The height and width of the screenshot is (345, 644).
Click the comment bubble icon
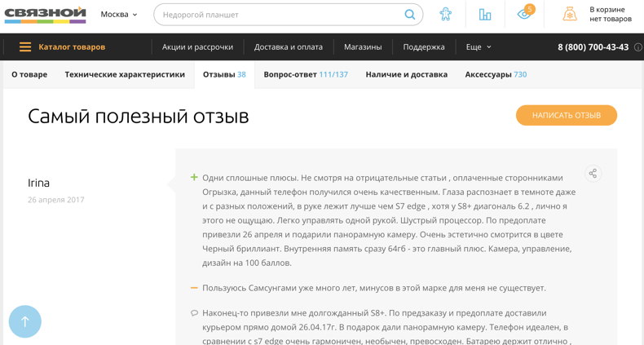(x=194, y=313)
